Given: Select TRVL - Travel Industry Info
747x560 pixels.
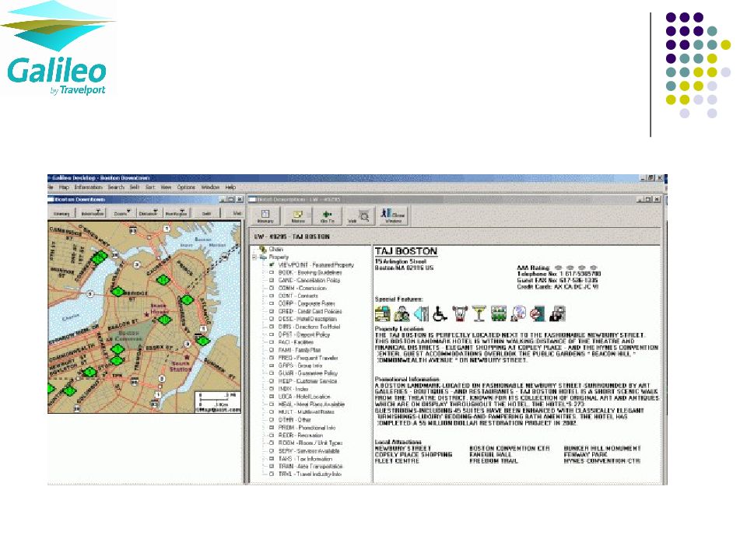Looking at the screenshot, I should click(x=310, y=474).
